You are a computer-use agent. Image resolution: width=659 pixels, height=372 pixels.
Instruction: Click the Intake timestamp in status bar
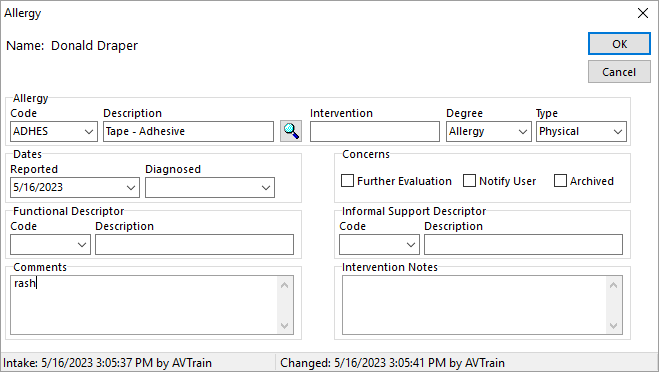coord(107,363)
